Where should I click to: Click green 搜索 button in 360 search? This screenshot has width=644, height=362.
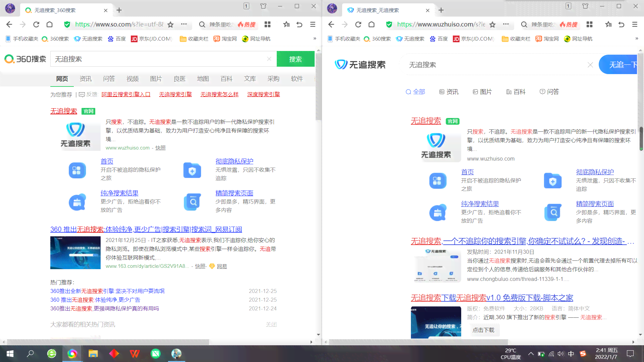point(296,59)
